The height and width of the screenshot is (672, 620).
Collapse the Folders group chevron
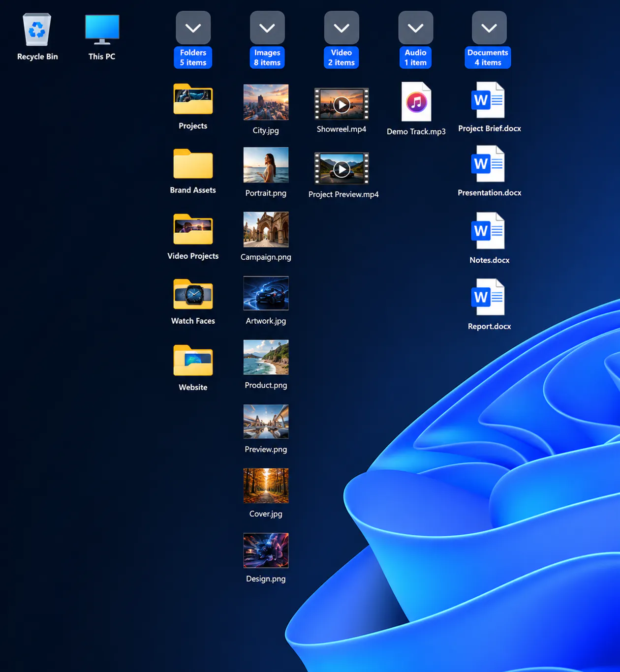click(x=193, y=28)
